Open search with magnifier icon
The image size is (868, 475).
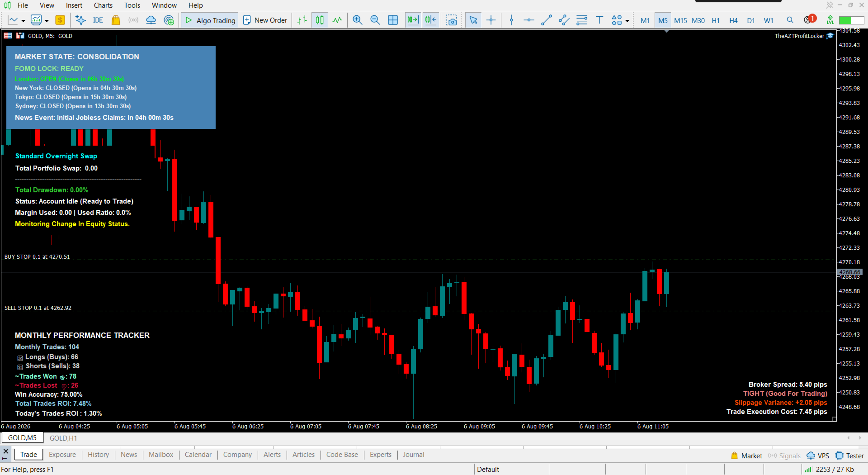(790, 20)
